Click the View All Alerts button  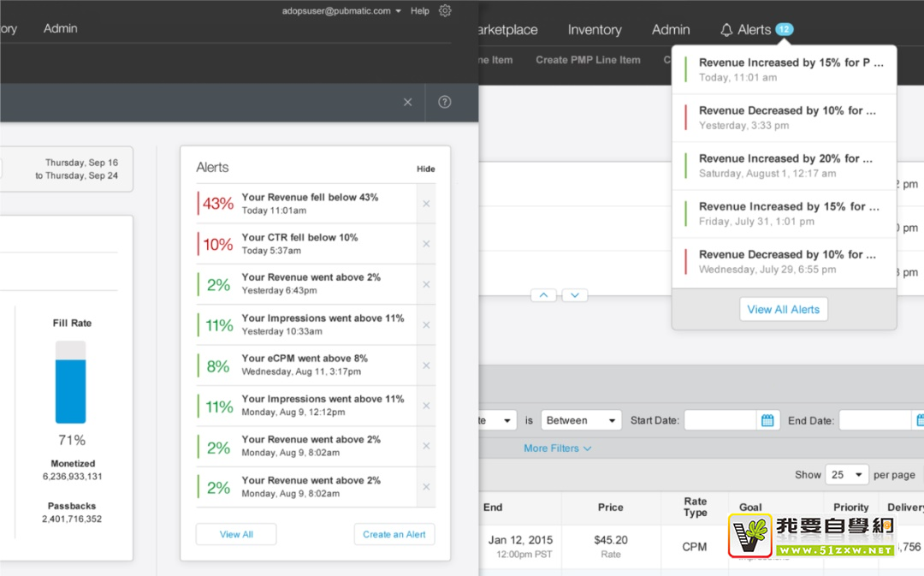(783, 310)
